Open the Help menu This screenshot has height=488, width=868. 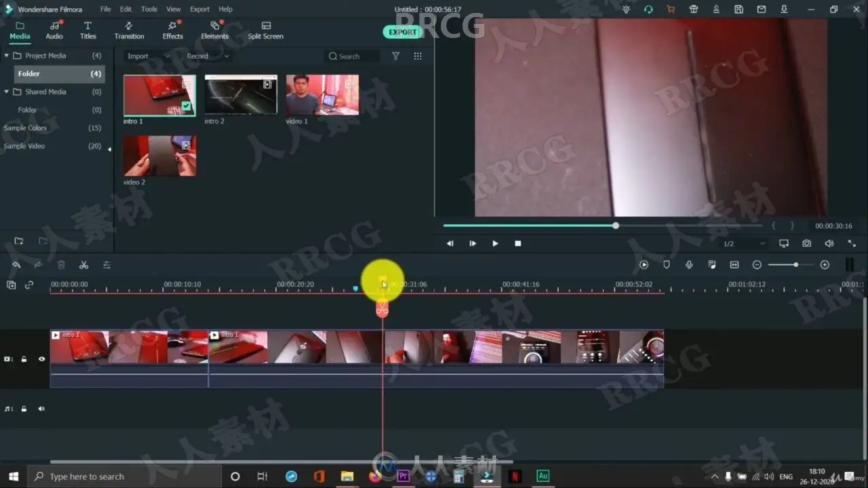click(x=225, y=9)
